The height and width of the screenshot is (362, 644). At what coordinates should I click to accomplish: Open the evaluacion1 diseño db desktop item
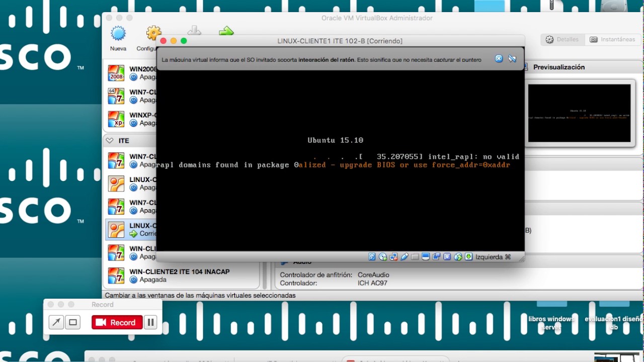(614, 323)
